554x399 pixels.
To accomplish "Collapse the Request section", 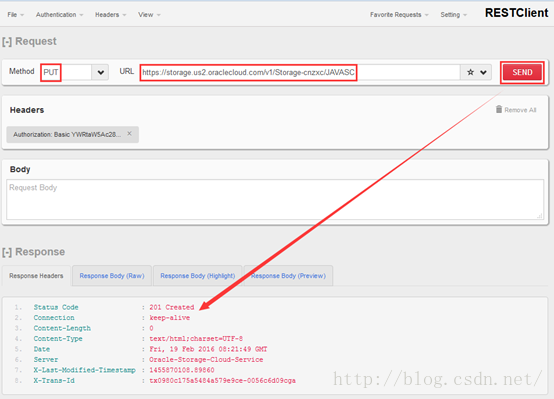I will (7, 42).
